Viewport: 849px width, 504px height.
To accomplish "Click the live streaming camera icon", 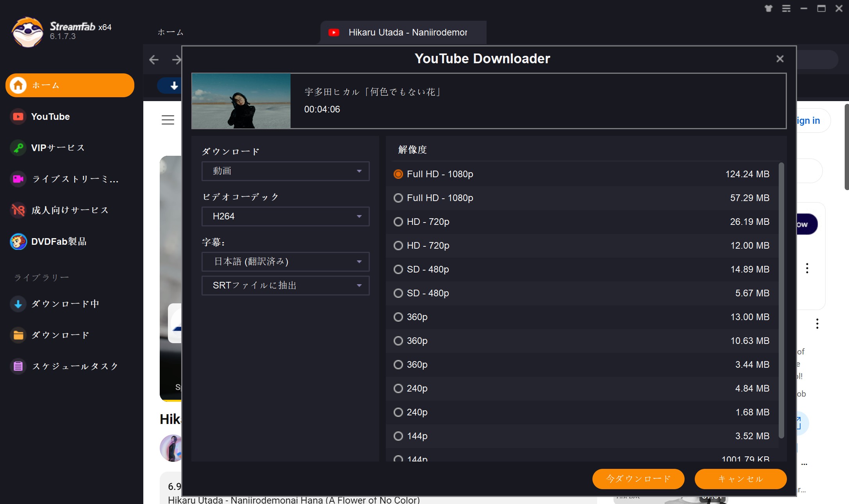I will 18,179.
